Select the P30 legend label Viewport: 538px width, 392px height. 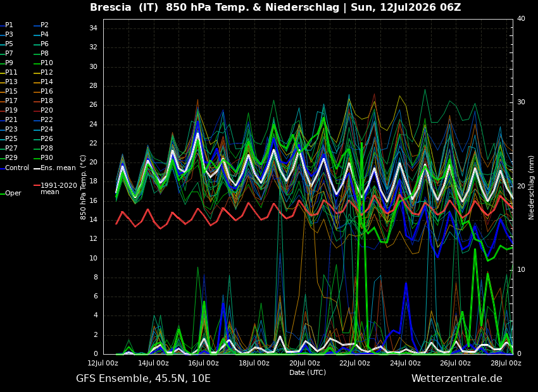tap(47, 157)
